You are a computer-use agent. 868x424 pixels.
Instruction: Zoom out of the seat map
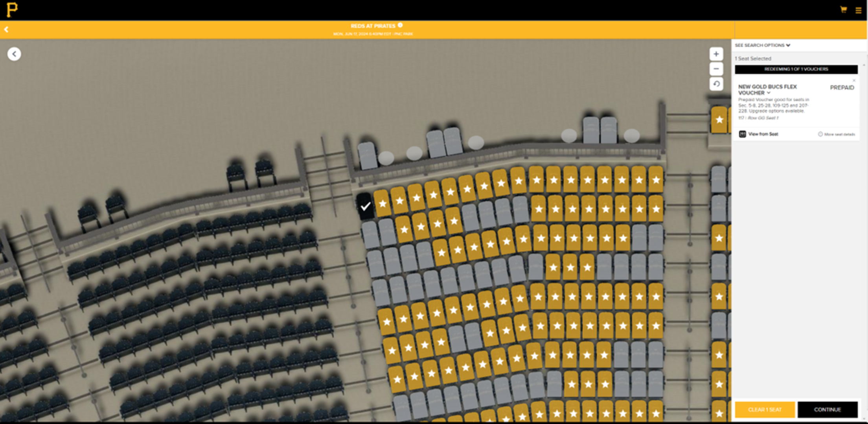point(716,69)
